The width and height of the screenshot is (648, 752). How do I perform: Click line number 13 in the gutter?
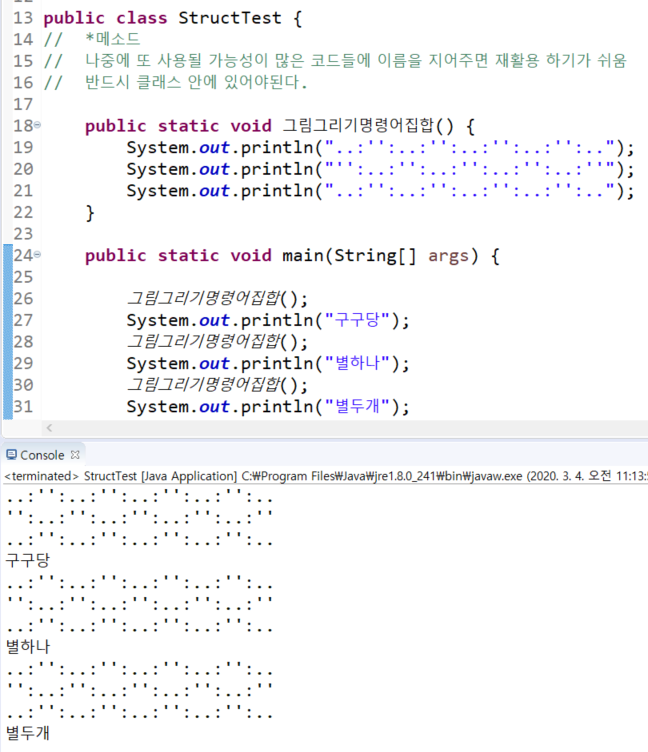click(23, 18)
